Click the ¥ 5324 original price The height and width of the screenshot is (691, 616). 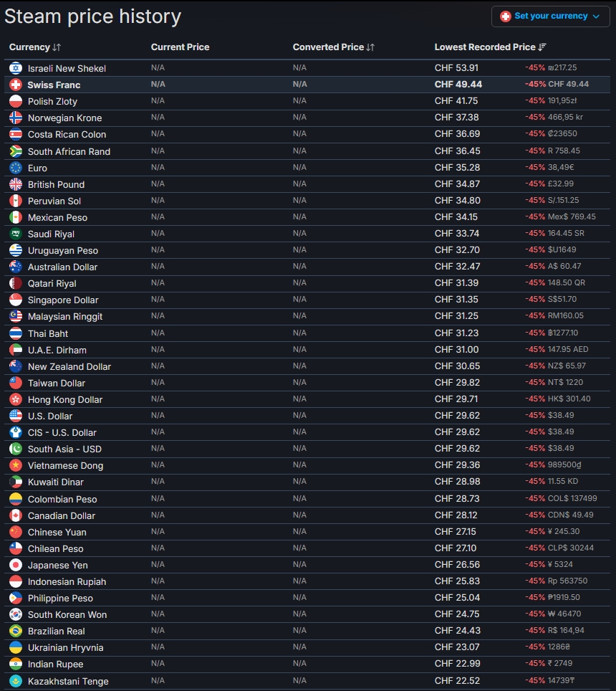click(x=561, y=565)
